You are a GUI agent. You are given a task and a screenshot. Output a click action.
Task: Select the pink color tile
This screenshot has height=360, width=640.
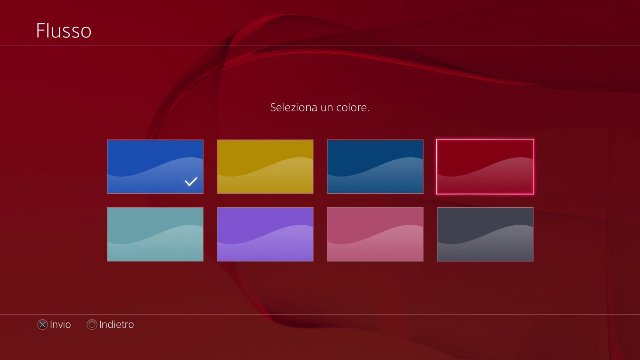(x=375, y=234)
